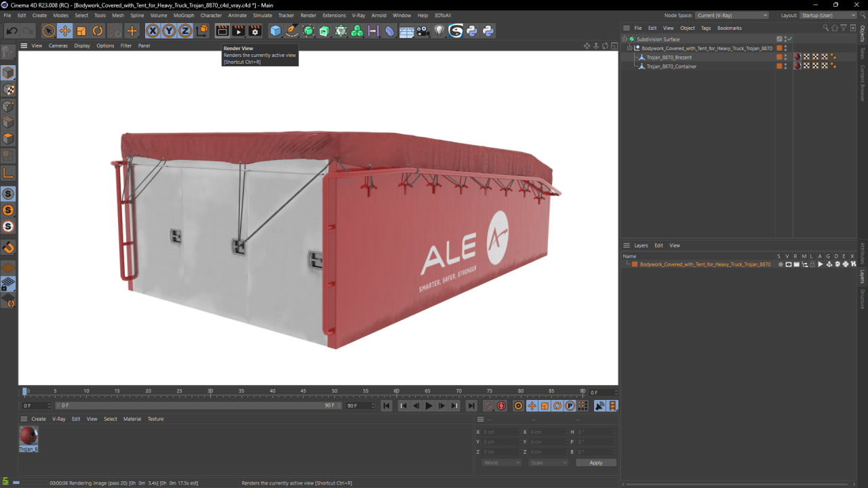Screen dimensions: 868x488
Task: Toggle layer visibility eye in Layers panel
Action: pyautogui.click(x=788, y=264)
